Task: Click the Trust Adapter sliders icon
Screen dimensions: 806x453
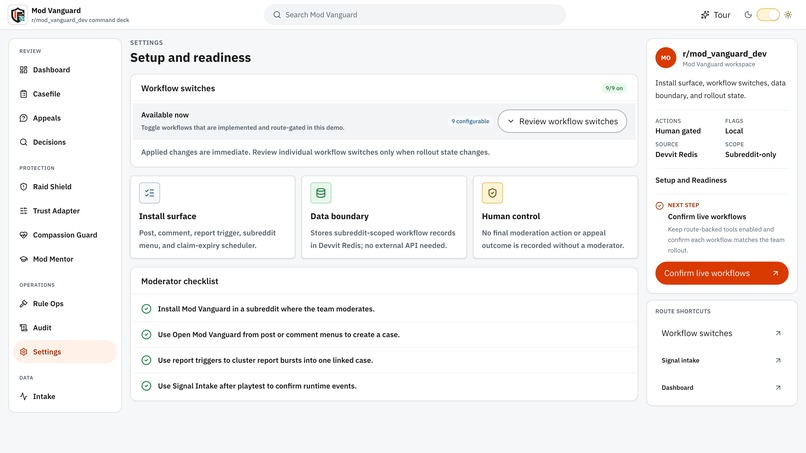Action: pos(24,211)
